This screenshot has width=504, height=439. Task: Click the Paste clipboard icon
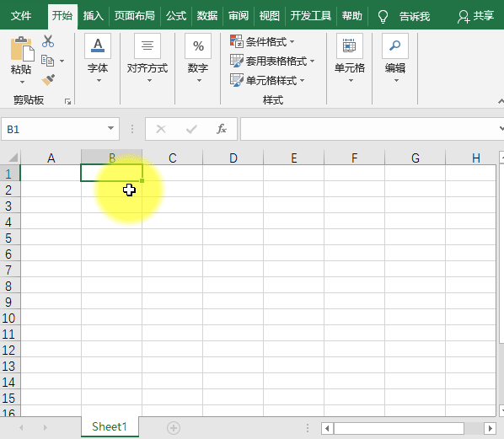[x=22, y=49]
